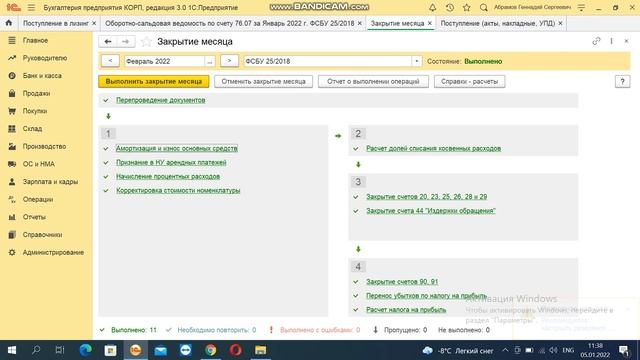Open the Покупки section
Image resolution: width=640 pixels, height=360 pixels.
[x=35, y=111]
